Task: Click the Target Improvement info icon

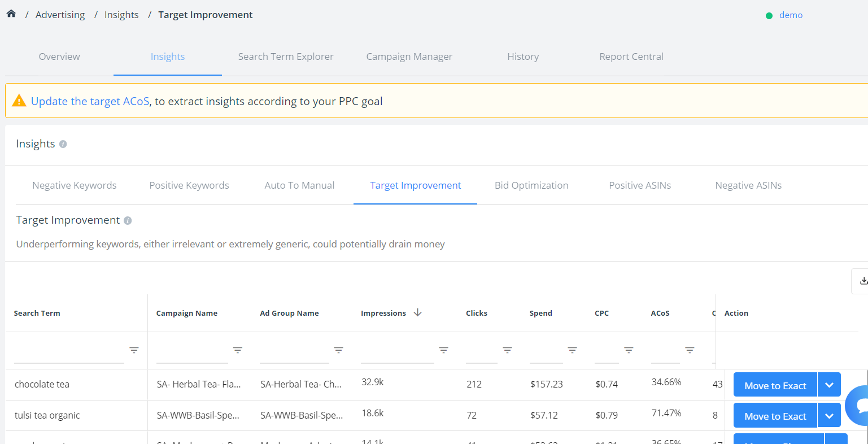Action: (128, 220)
